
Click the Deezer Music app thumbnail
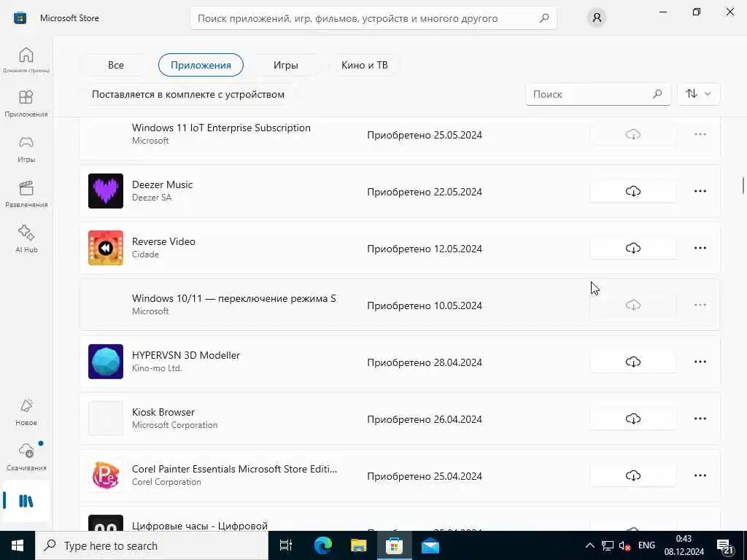click(106, 191)
